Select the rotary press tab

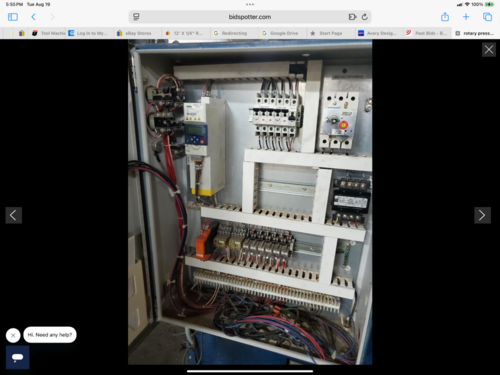[476, 33]
